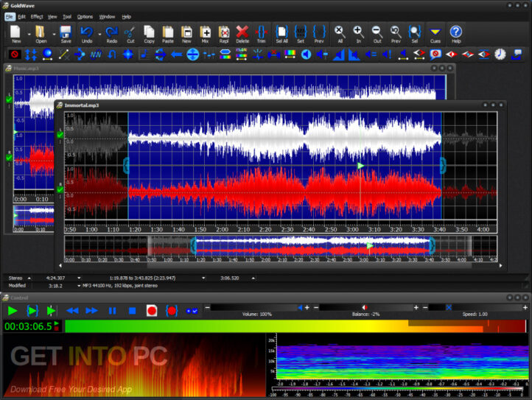The image size is (532, 400).
Task: Click the left-arrow Reverse effect icon
Action: (176, 55)
